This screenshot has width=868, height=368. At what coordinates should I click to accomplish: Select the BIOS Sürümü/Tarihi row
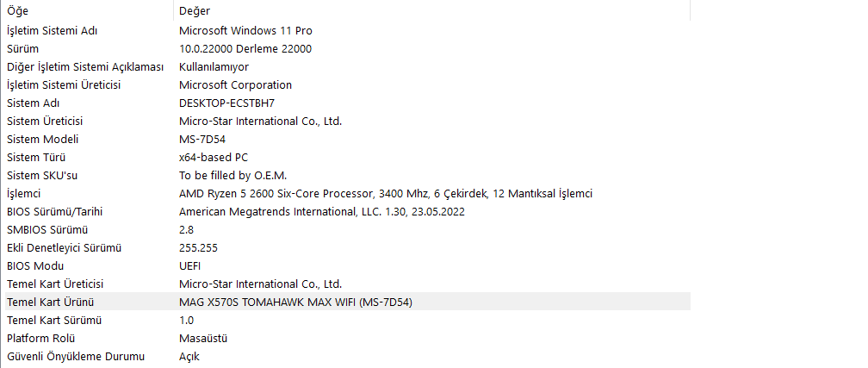pyautogui.click(x=348, y=212)
